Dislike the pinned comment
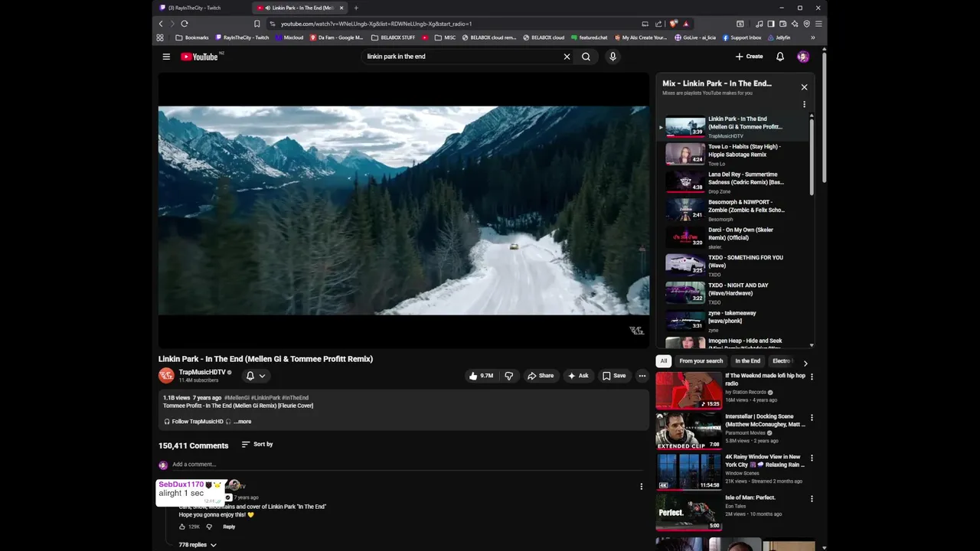Screen dimensions: 980x551 point(208,527)
